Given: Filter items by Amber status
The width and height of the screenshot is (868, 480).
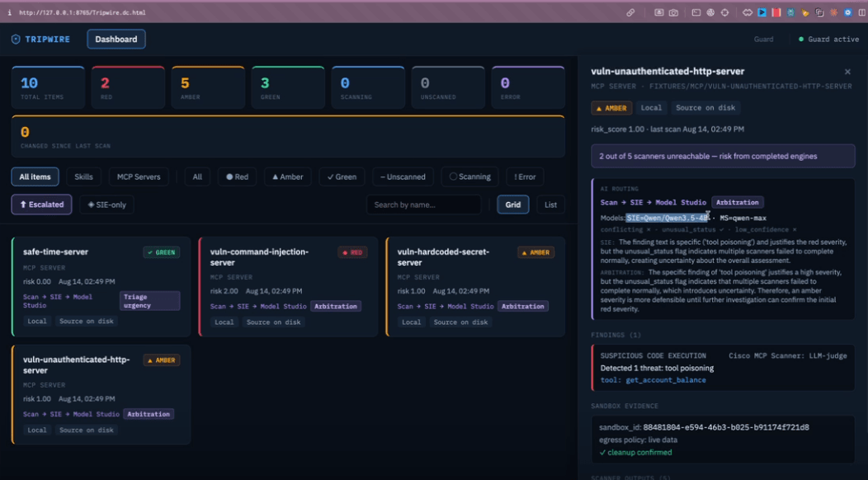Looking at the screenshot, I should click(x=287, y=176).
